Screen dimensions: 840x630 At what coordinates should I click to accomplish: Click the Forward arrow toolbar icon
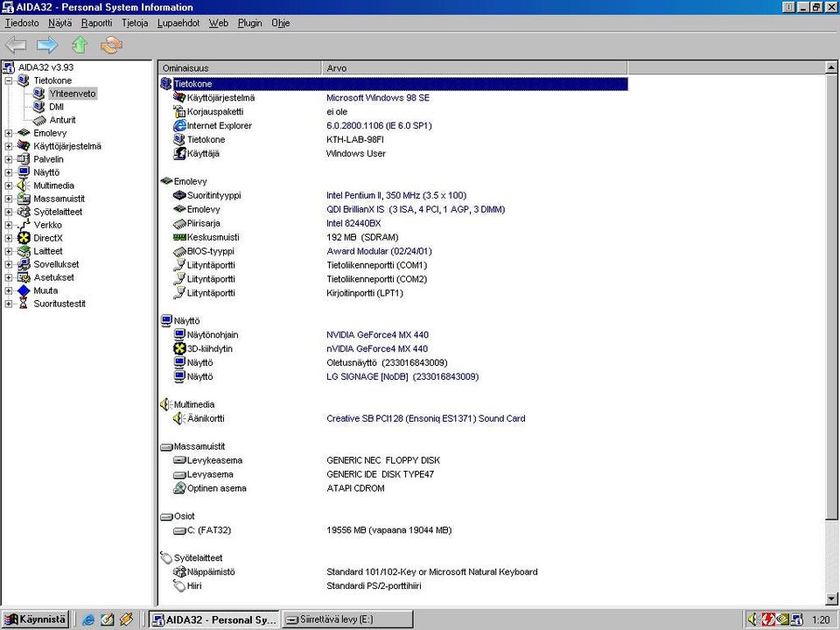[x=47, y=45]
